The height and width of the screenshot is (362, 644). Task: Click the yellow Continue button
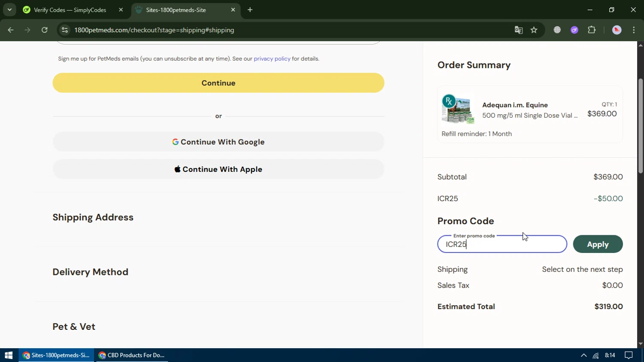coord(218,83)
